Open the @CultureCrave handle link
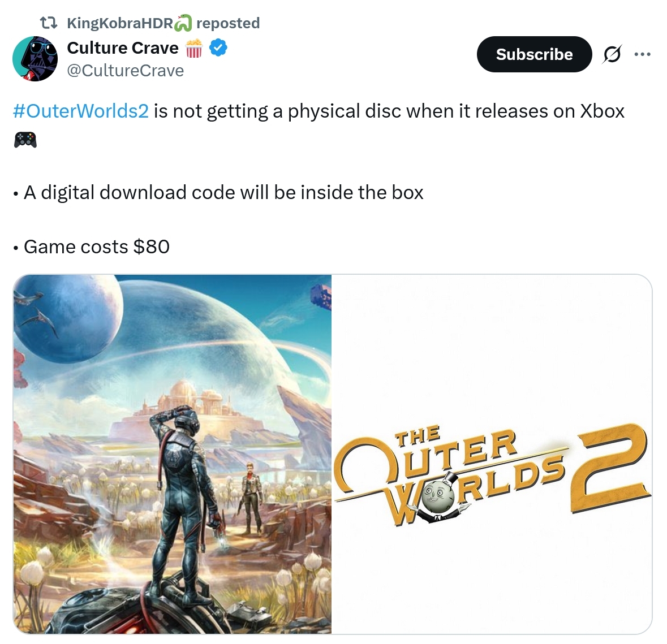Screen dimensions: 667x644 126,71
